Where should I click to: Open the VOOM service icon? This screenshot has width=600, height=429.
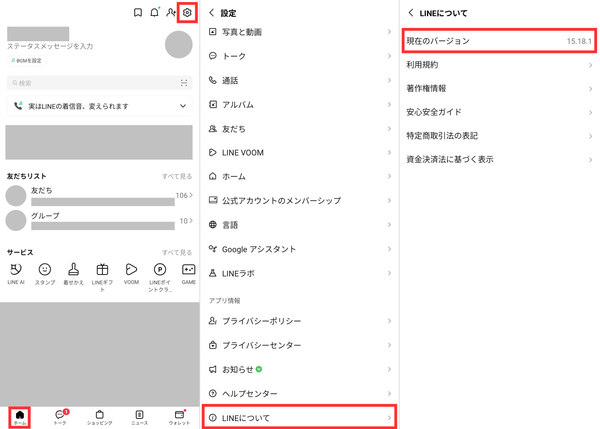pyautogui.click(x=131, y=273)
